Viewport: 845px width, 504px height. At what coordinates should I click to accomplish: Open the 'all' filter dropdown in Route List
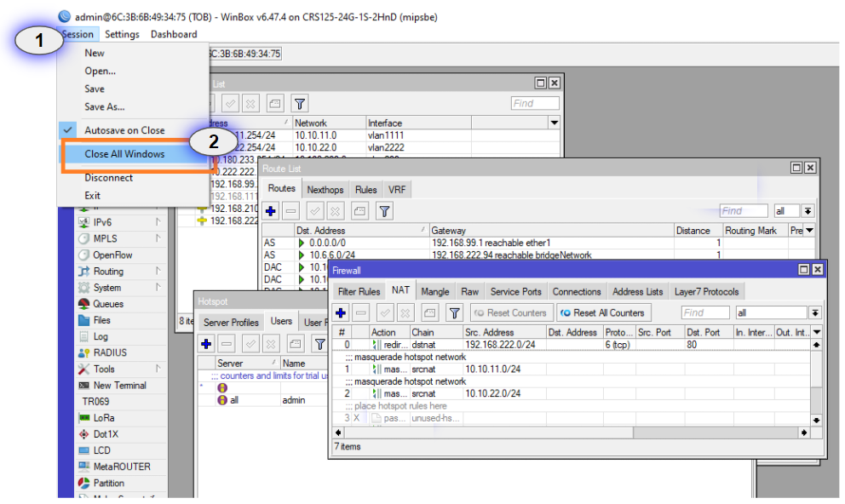808,211
